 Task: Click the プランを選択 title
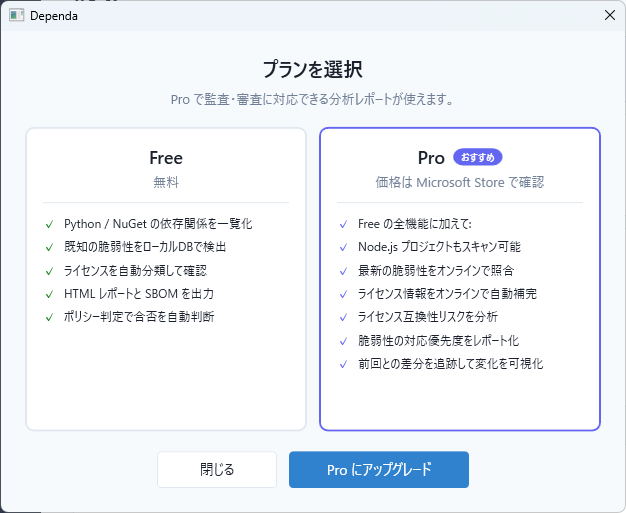[313, 69]
